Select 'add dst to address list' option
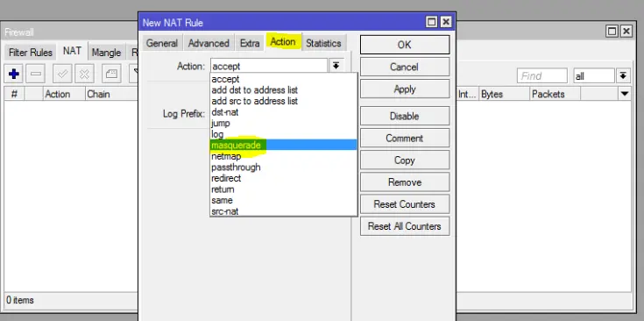This screenshot has width=644, height=321. pyautogui.click(x=283, y=89)
